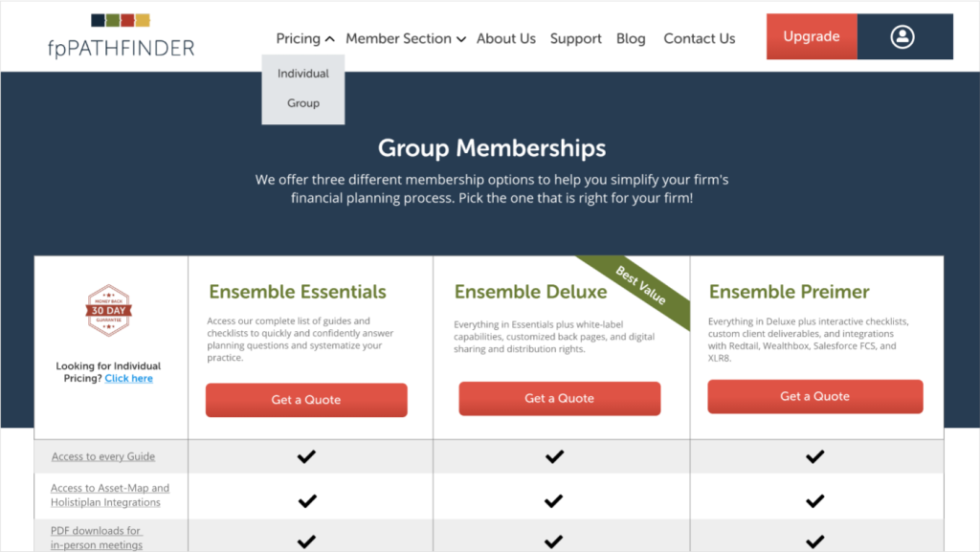Select Individual from the Pricing submenu
The image size is (980, 552).
[x=303, y=74]
